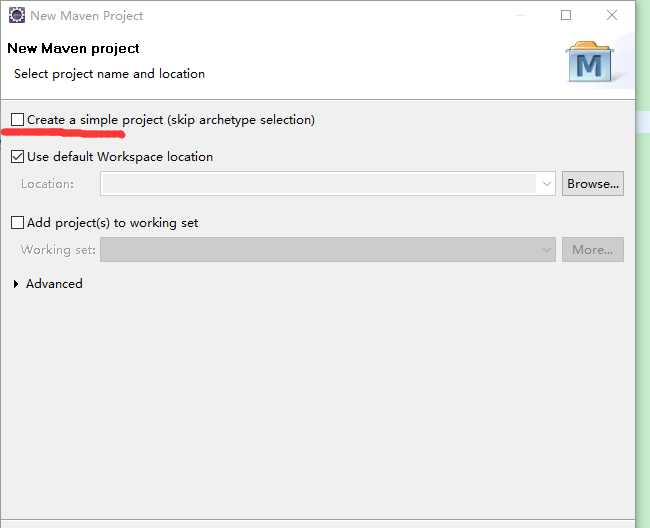Open the Location dropdown arrow
Viewport: 650px width, 528px height.
[x=546, y=184]
